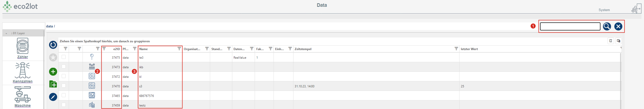
Task: Open the Kennzahlen link
Action: [x=23, y=81]
